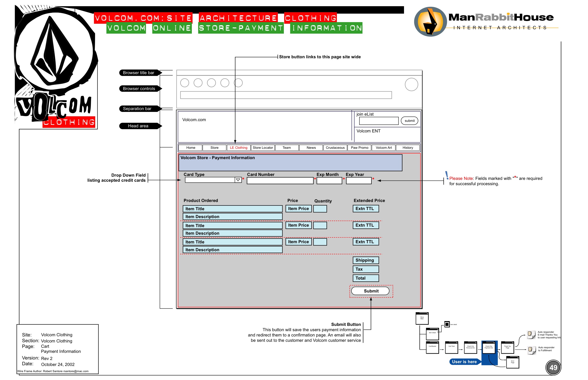The image size is (588, 380).
Task: Click the Auto responder to Fulfillment document icon
Action: pyautogui.click(x=531, y=350)
